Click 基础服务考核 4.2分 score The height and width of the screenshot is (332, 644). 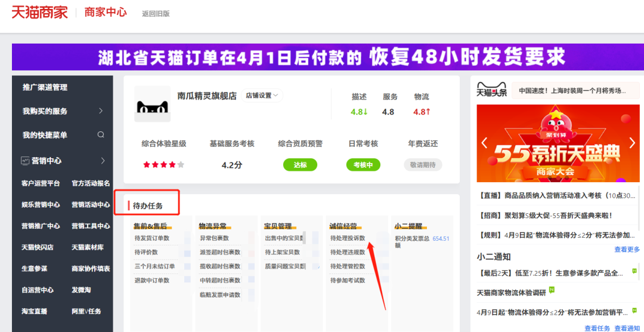231,165
